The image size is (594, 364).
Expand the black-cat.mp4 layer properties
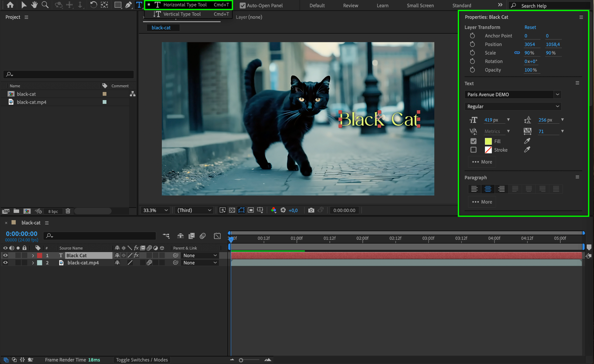click(x=33, y=263)
